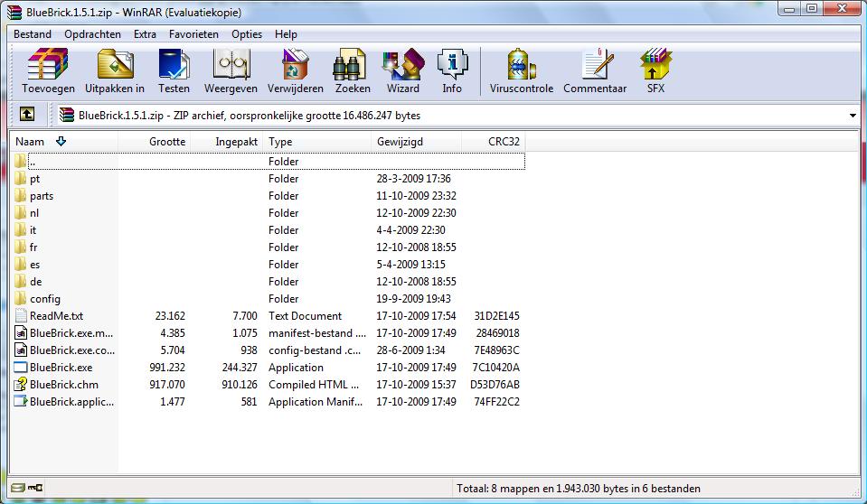Go up one folder level button
867x504 pixels.
27,115
